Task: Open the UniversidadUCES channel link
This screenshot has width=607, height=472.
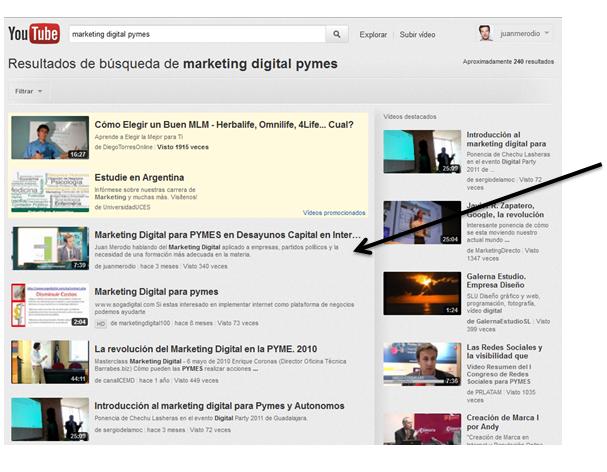Action: (x=126, y=207)
